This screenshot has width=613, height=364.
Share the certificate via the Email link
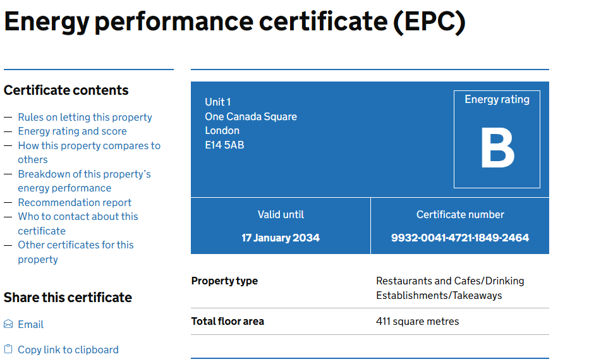point(30,324)
